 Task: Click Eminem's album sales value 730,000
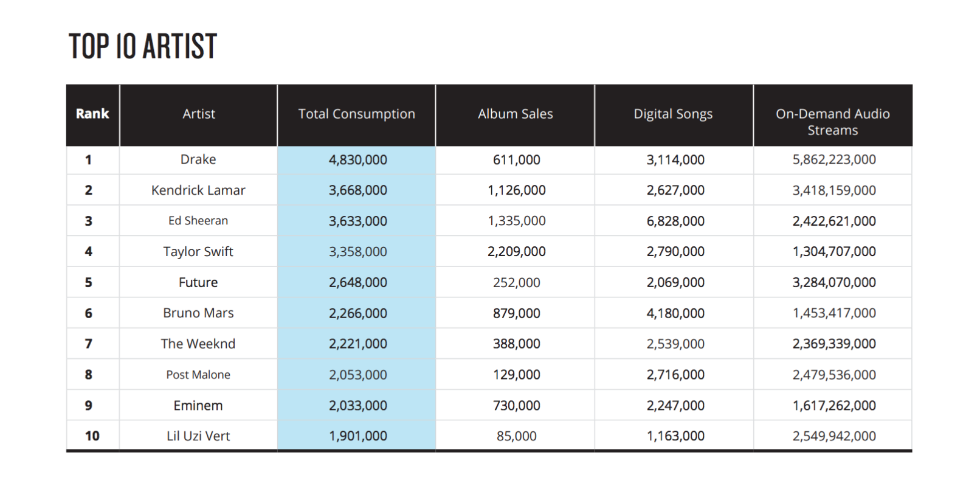click(516, 406)
